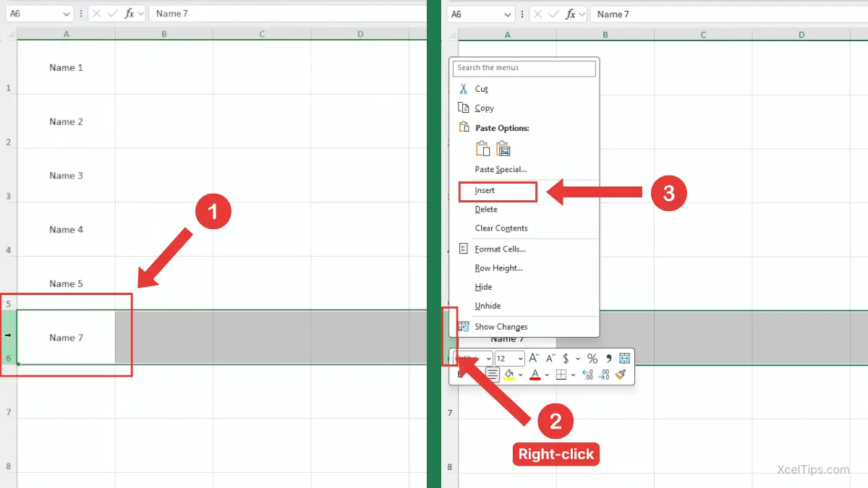Expand the fill color dropdown arrow
The image size is (868, 488).
(521, 374)
